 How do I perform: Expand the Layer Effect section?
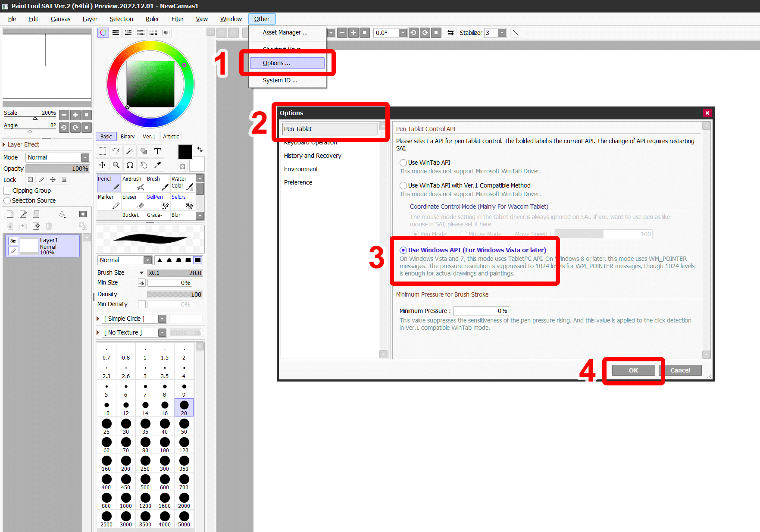[x=4, y=144]
